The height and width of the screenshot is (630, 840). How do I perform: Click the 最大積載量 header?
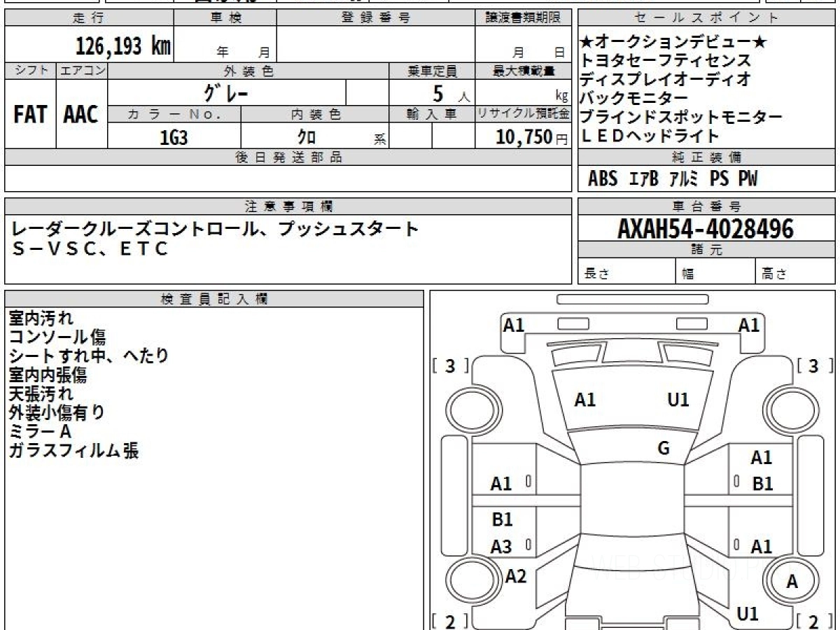(523, 71)
